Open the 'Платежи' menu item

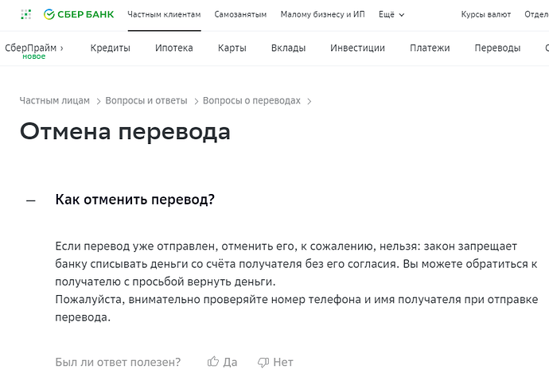[x=430, y=48]
